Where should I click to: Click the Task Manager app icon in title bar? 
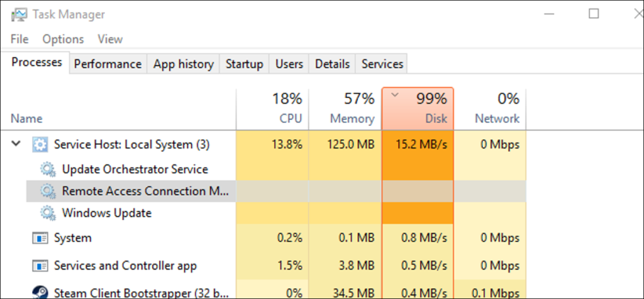[x=19, y=14]
